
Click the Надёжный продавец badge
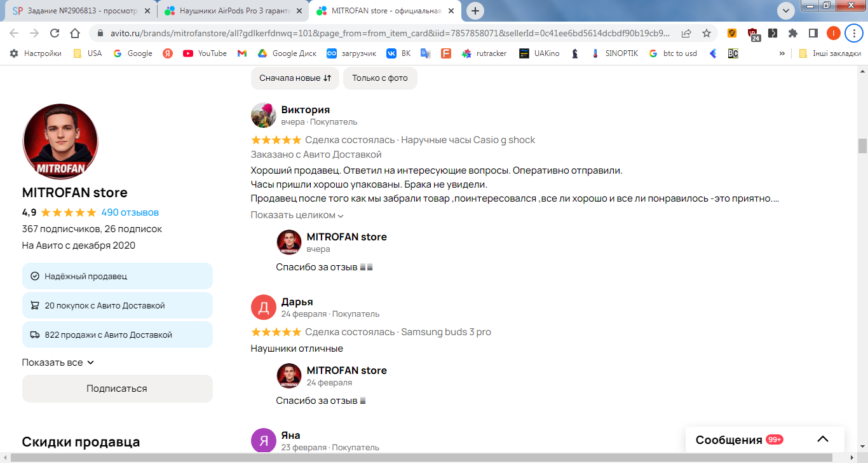(117, 277)
